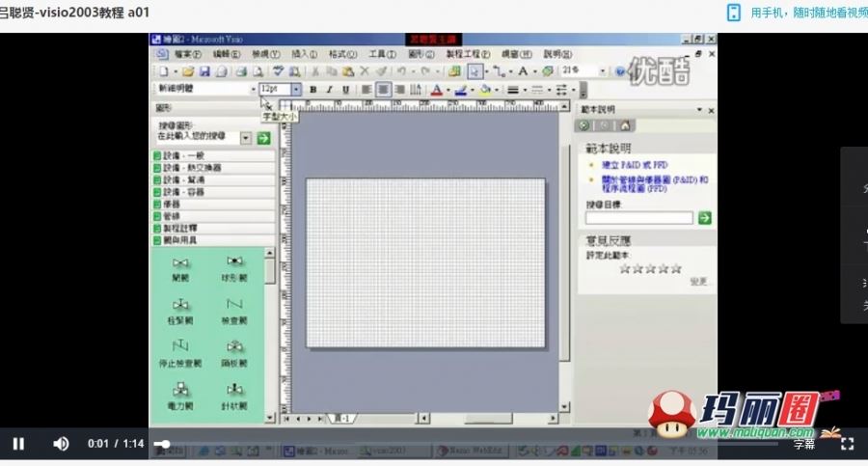Toggle align left text
The height and width of the screenshot is (466, 868).
coord(366,90)
